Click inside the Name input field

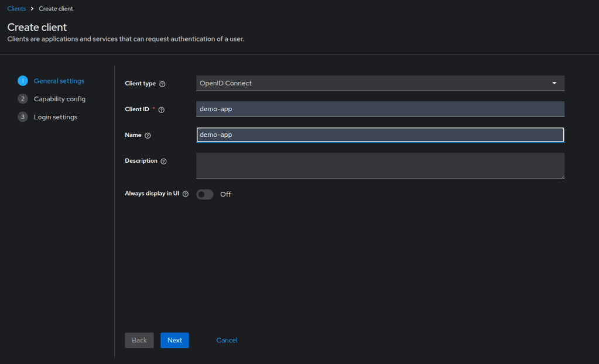pos(381,135)
